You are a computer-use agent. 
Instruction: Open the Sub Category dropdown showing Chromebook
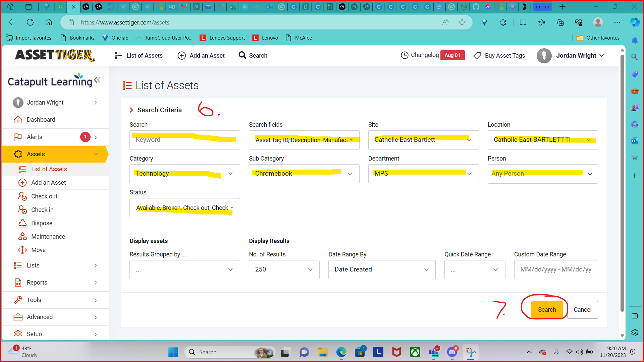[304, 174]
